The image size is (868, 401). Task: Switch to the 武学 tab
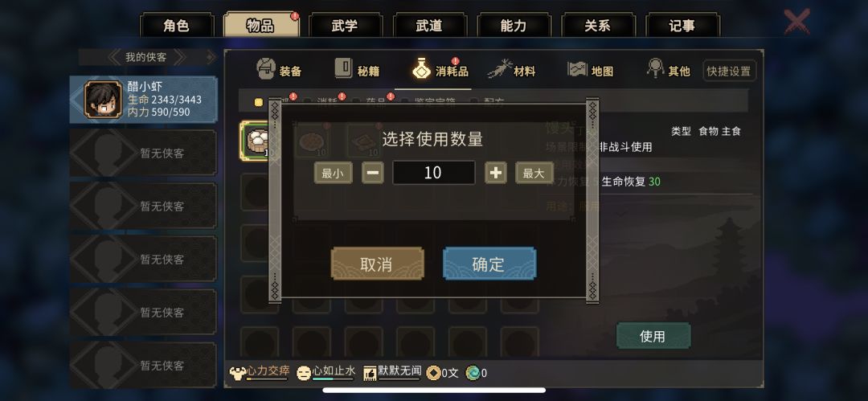344,25
